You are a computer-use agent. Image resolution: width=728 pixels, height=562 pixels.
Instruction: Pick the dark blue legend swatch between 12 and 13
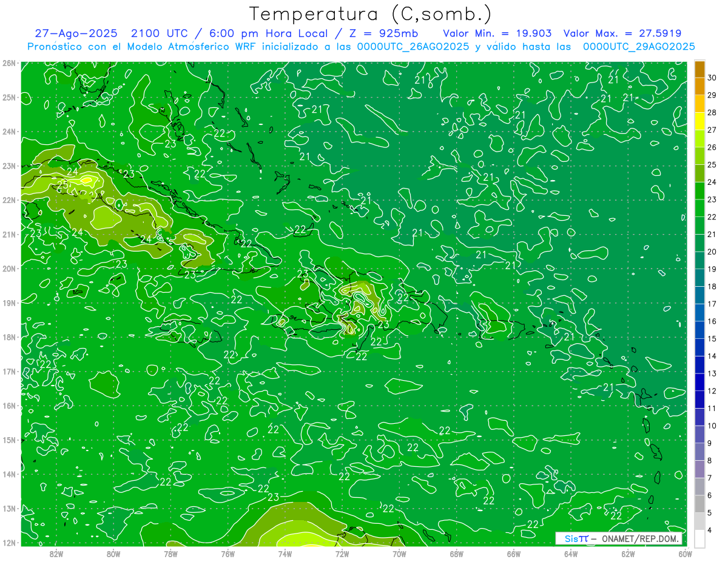699,381
